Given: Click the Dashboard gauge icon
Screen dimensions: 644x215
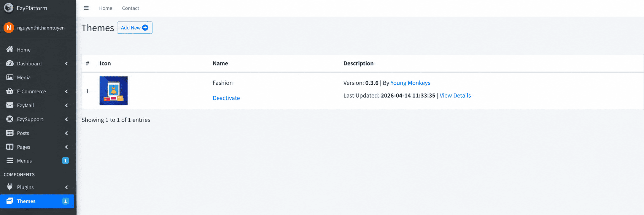Looking at the screenshot, I should [x=10, y=63].
